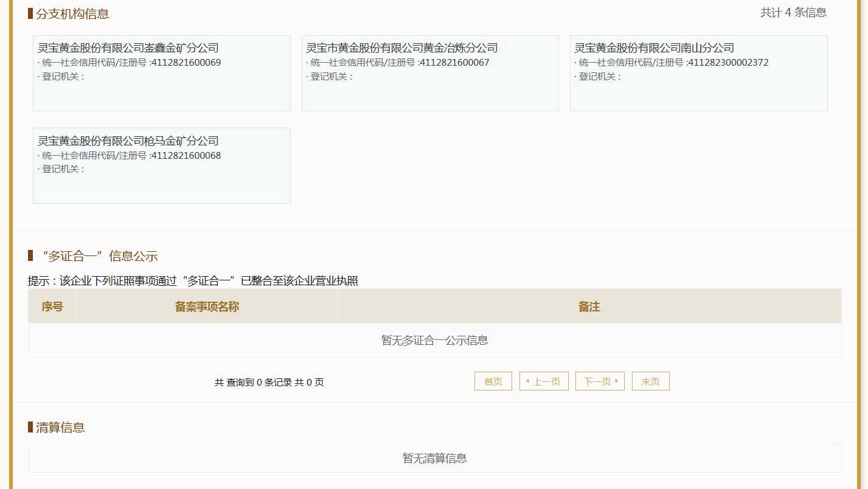This screenshot has width=868, height=489.
Task: Jump to last page via 末页
Action: (650, 381)
